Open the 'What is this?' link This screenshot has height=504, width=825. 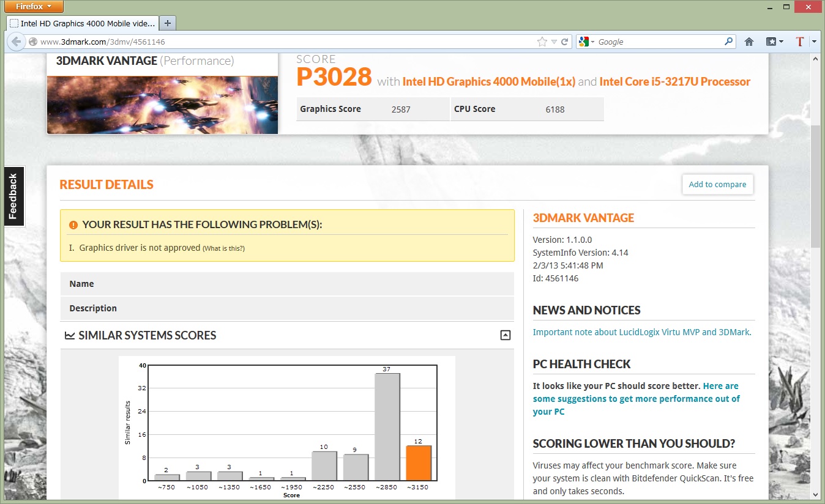(x=223, y=248)
